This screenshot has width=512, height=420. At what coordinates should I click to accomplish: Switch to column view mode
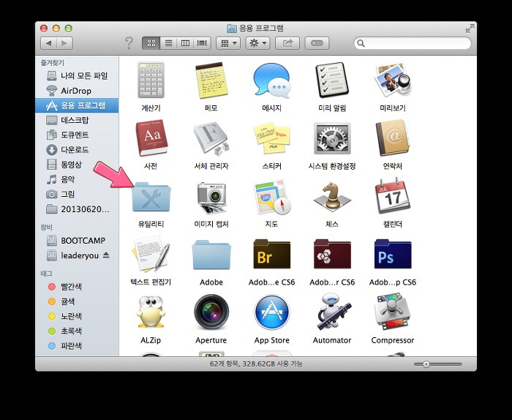click(x=185, y=43)
